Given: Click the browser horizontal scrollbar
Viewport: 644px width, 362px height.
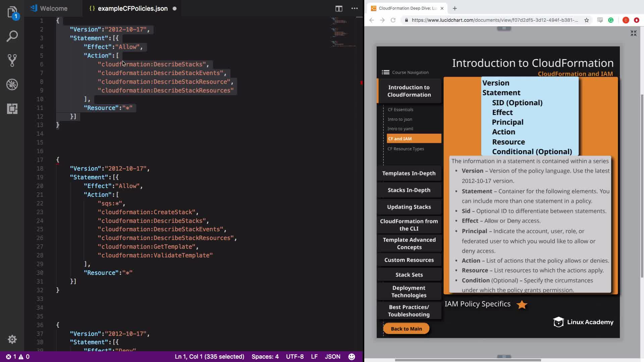Looking at the screenshot, I should click(468, 360).
